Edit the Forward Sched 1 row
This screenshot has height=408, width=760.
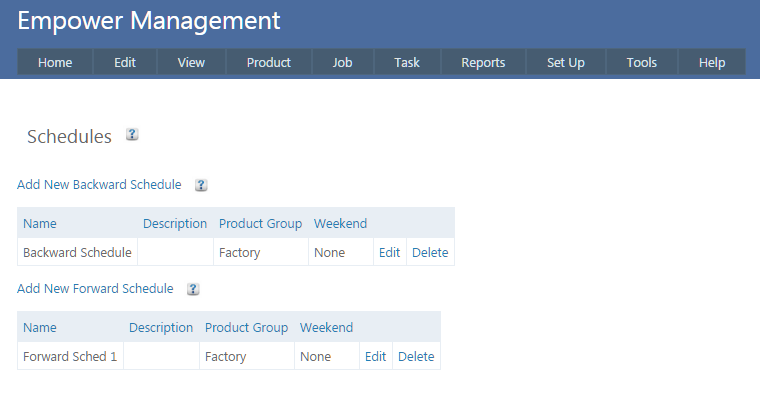375,357
